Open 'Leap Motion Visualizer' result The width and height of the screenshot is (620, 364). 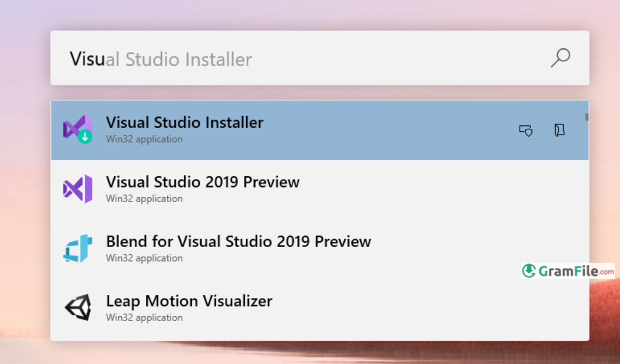pyautogui.click(x=320, y=308)
